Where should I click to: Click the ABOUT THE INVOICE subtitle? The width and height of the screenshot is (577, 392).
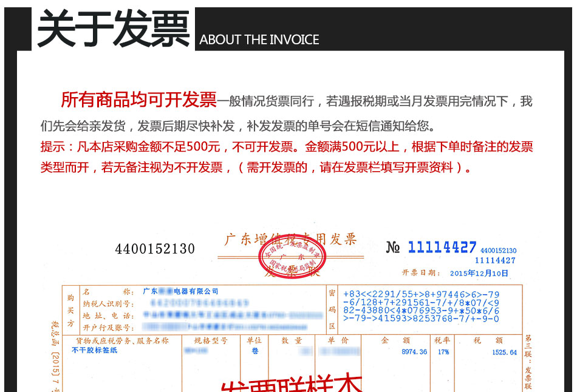[x=259, y=40]
